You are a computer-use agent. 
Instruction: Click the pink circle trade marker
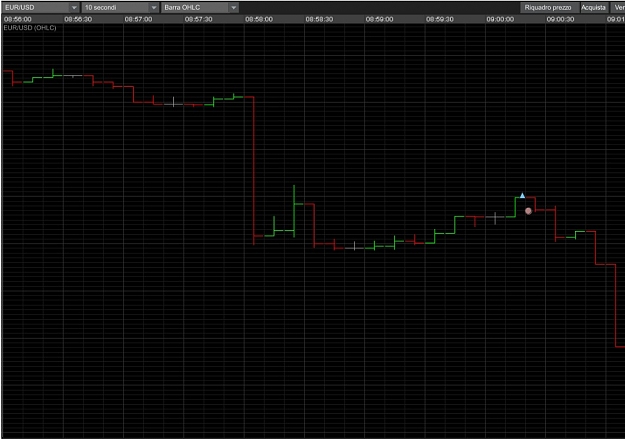pos(528,211)
